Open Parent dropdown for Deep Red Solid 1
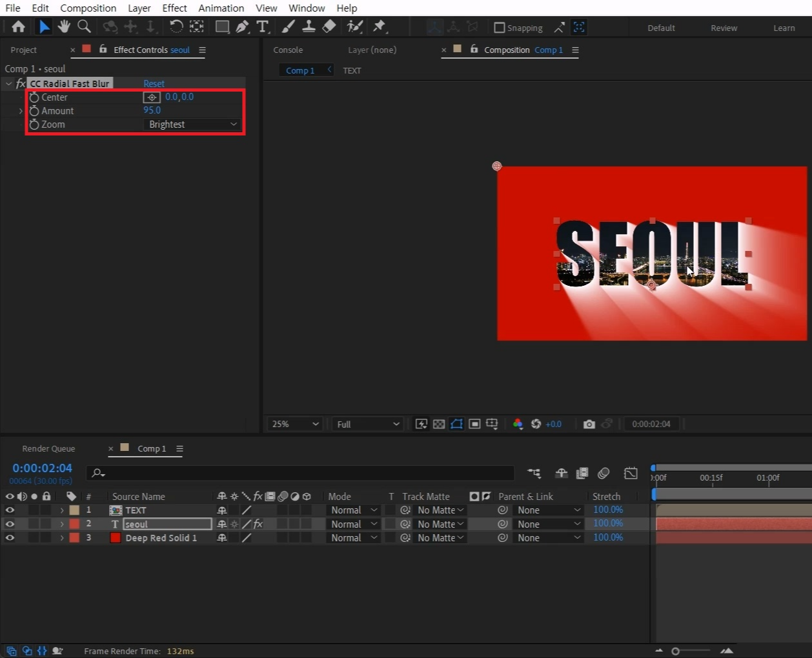The width and height of the screenshot is (812, 658). click(548, 538)
